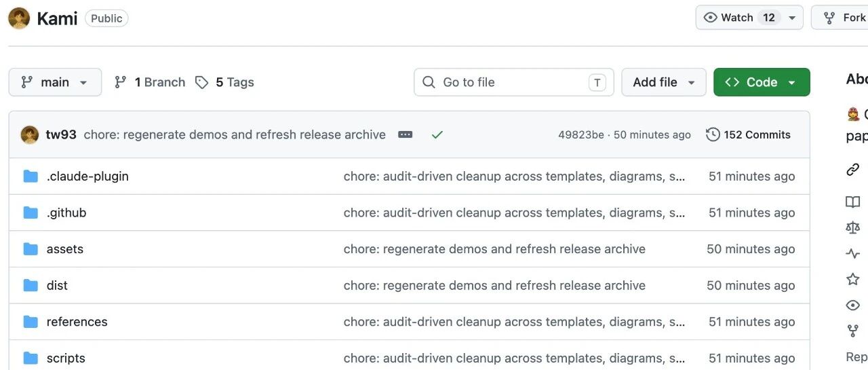Image resolution: width=868 pixels, height=370 pixels.
Task: Open the Watch options dropdown arrow
Action: (x=792, y=18)
